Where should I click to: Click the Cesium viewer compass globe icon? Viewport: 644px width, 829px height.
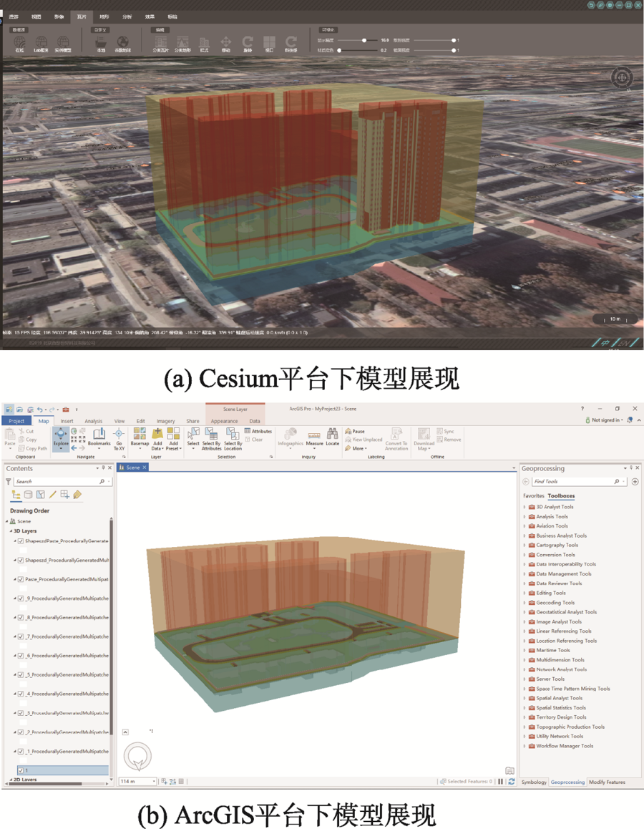click(622, 78)
